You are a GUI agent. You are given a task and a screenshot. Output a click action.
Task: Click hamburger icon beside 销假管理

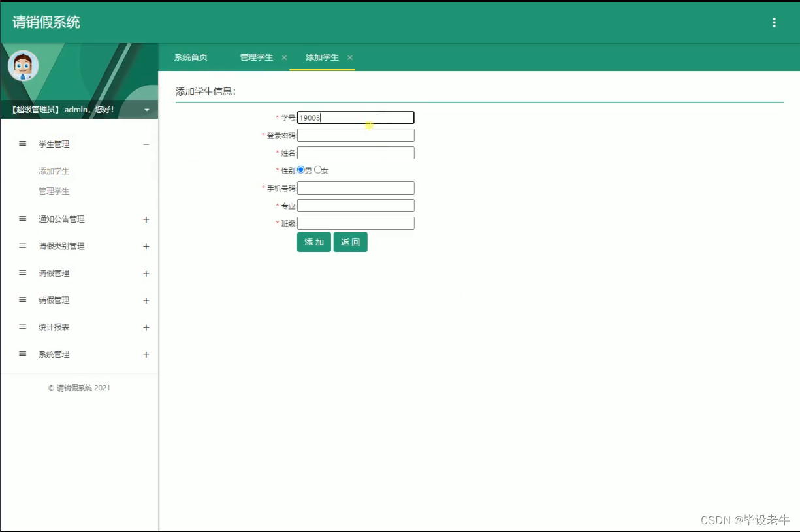coord(23,300)
